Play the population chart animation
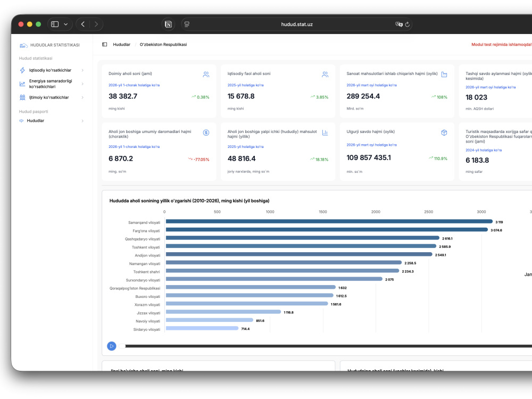 click(x=112, y=346)
